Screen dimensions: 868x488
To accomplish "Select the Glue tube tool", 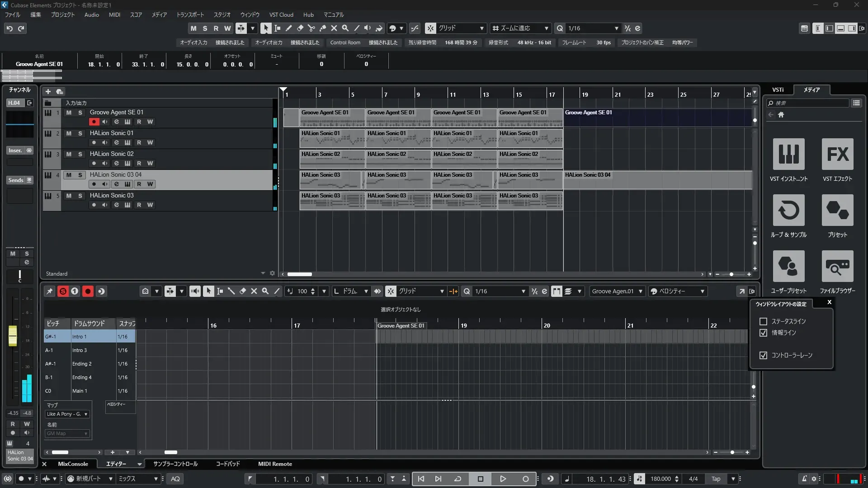I will point(322,28).
